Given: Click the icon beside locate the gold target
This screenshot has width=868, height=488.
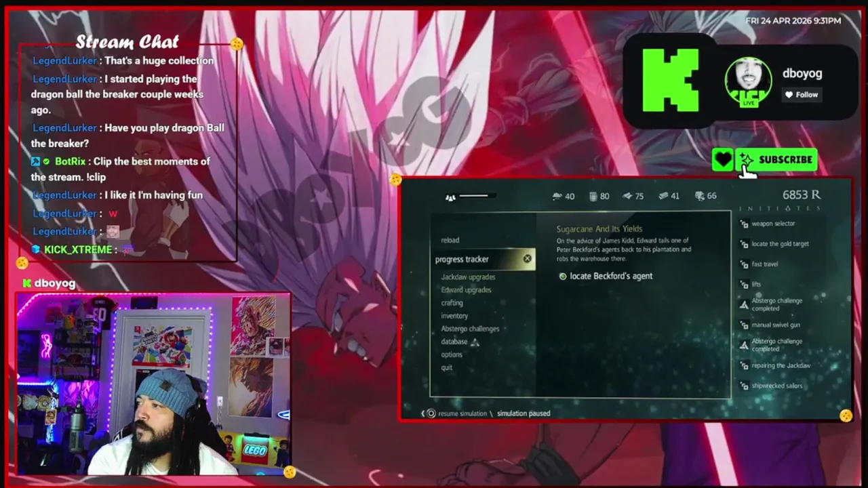Looking at the screenshot, I should 744,244.
